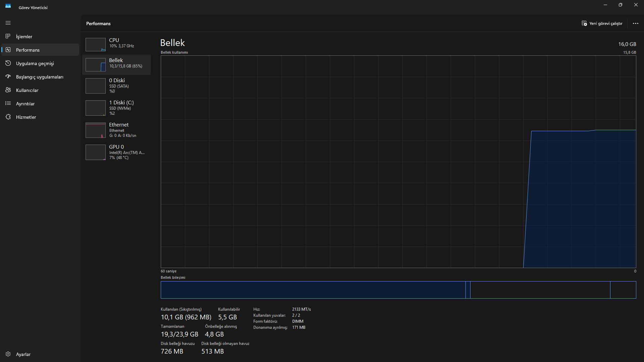This screenshot has width=644, height=362.
Task: Click the 513 MB non-paged pool value
Action: [x=212, y=351]
